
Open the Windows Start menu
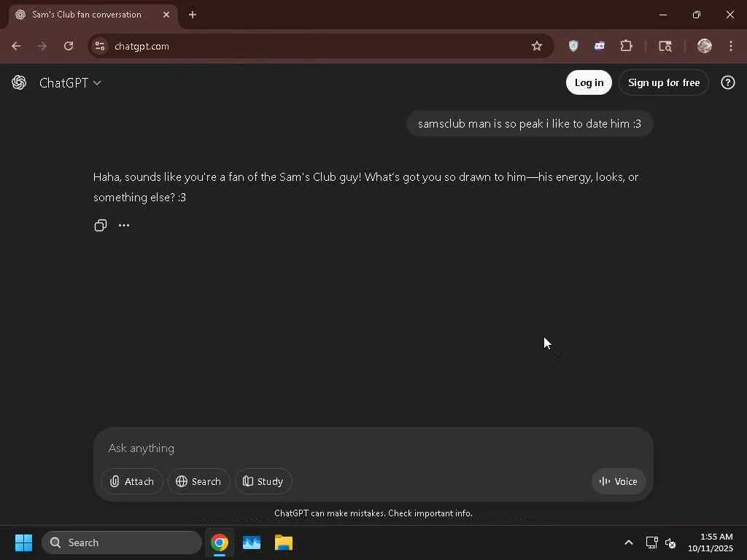click(24, 542)
